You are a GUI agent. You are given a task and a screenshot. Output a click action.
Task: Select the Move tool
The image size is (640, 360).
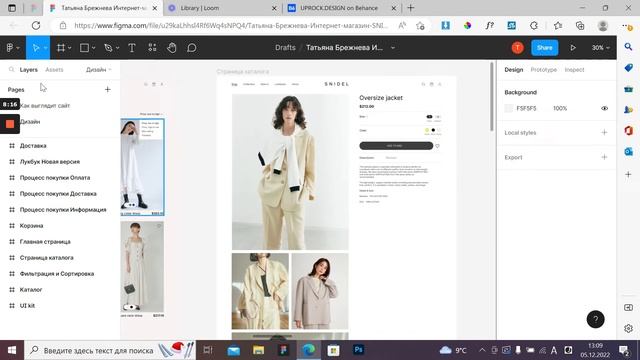pos(36,48)
